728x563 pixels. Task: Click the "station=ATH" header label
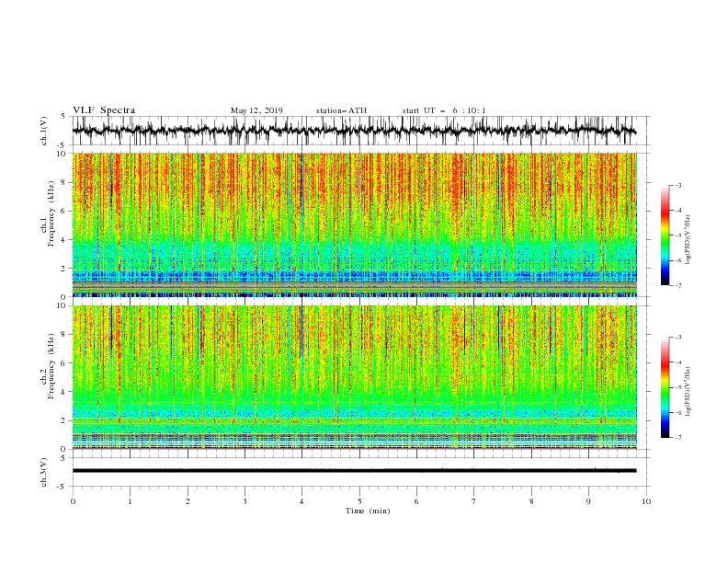click(x=341, y=110)
